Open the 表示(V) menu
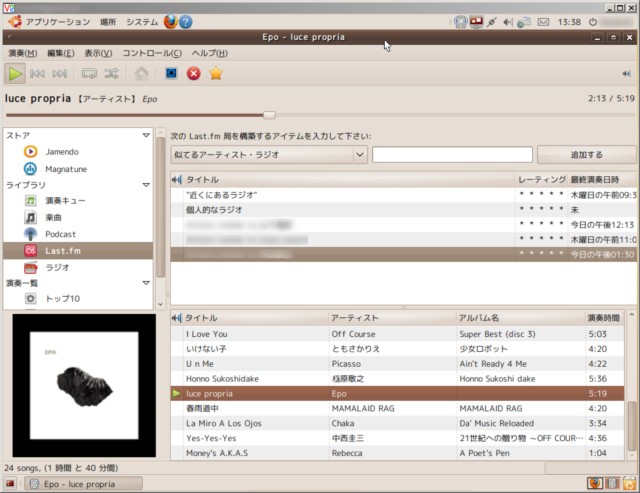640x493 pixels. click(98, 53)
